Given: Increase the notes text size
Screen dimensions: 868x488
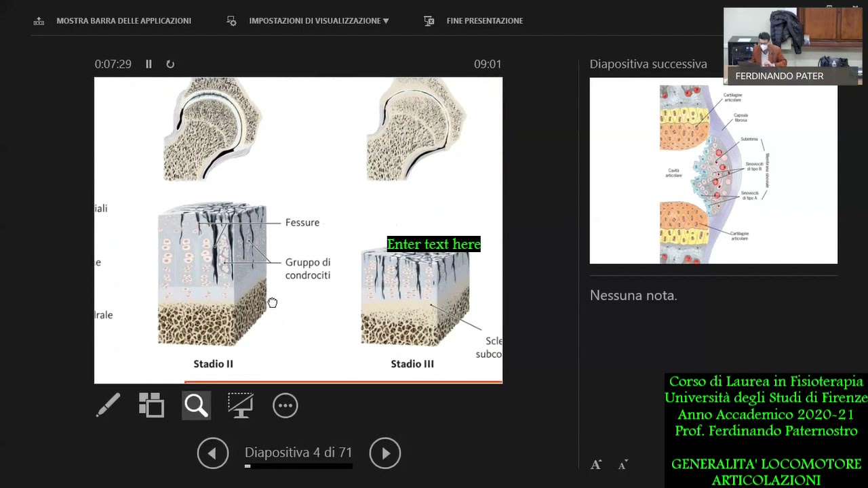Looking at the screenshot, I should tap(596, 464).
